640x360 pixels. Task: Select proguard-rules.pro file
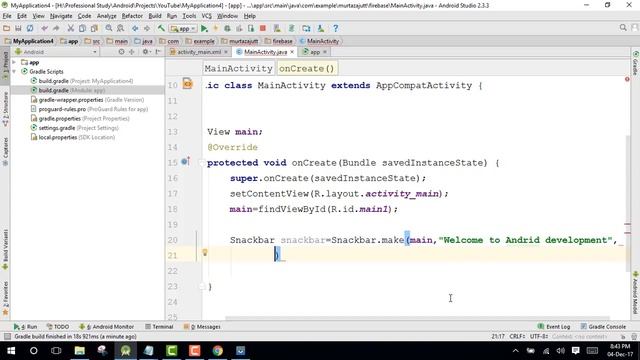pos(89,109)
